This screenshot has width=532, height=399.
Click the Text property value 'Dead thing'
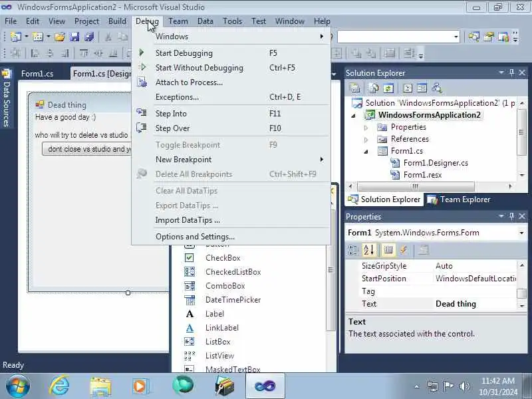[x=456, y=304]
